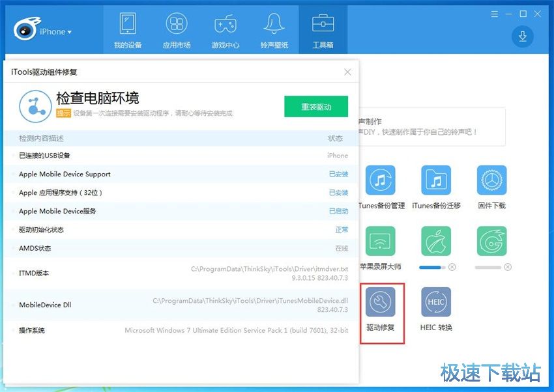
Task: Click the iTunesMobileDevice.dll file path
Action: point(250,301)
